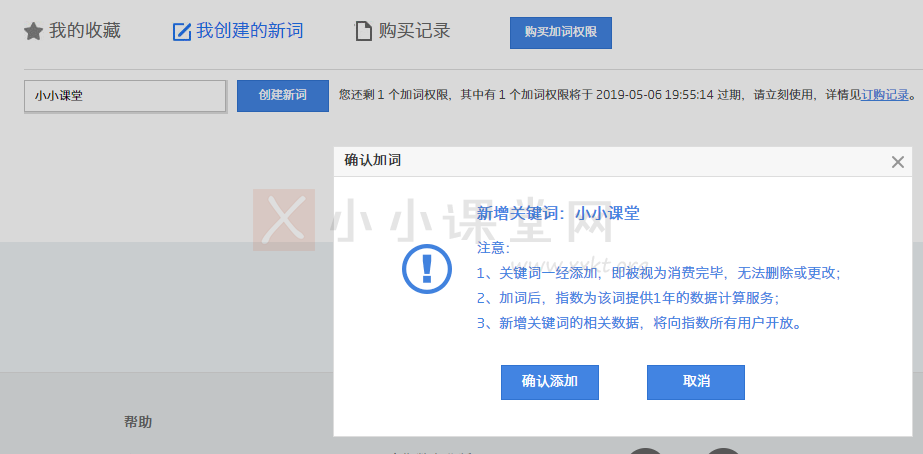Click the note line starting 1、关键词一经添加

(658, 273)
